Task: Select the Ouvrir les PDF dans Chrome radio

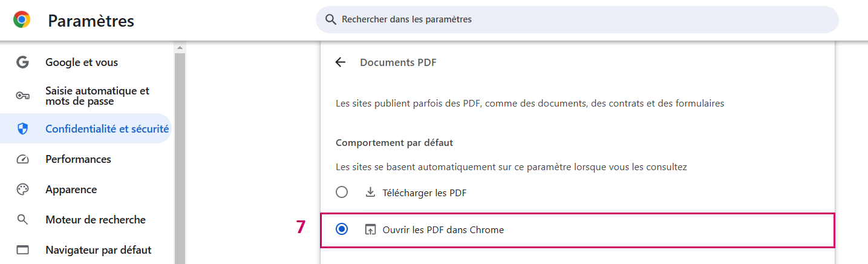Action: click(342, 229)
